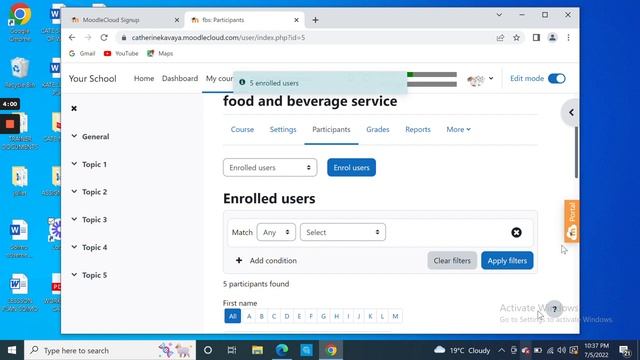Close the course index sidebar
Viewport: 640px width, 360px height.
74,109
